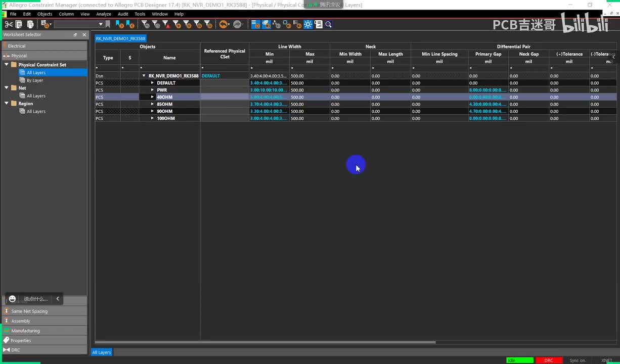
Task: Click the green Idle status indicator
Action: (519, 360)
